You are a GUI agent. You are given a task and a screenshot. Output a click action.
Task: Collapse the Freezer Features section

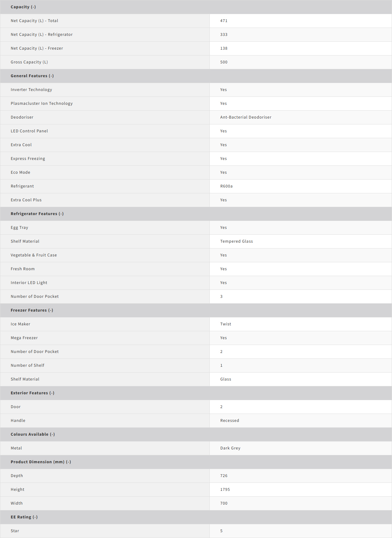[32, 310]
